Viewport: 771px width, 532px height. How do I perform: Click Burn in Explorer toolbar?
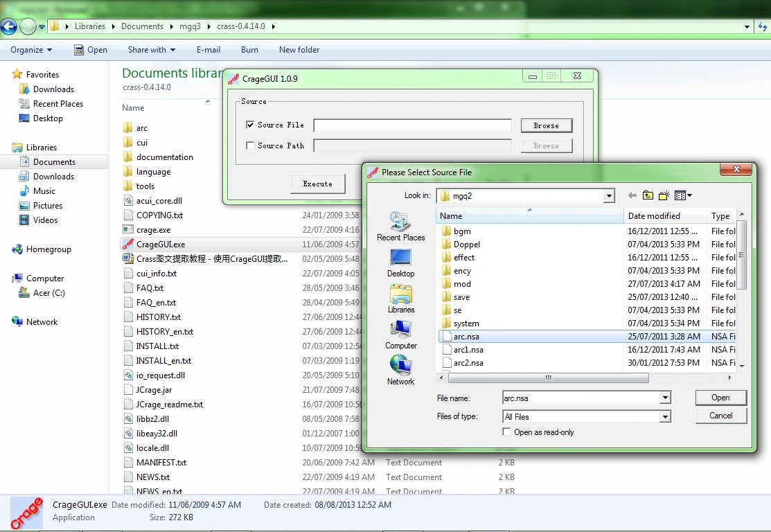point(249,50)
